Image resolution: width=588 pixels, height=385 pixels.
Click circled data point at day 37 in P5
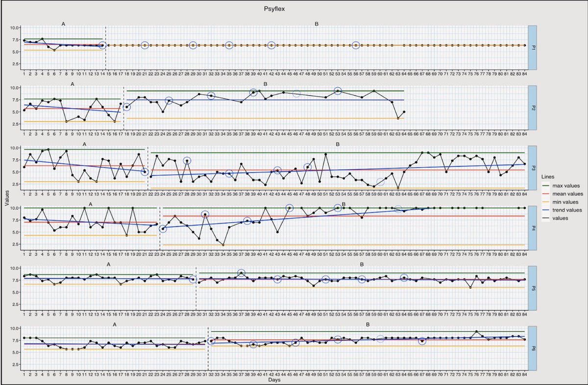coord(241,273)
